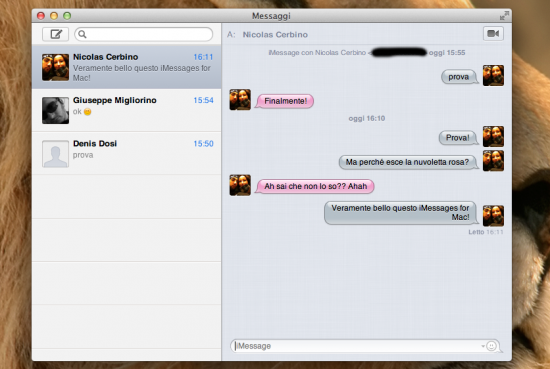The height and width of the screenshot is (369, 550).
Task: Select 'Ah sai che non lo so?? Ahah' bubble
Action: tap(315, 186)
